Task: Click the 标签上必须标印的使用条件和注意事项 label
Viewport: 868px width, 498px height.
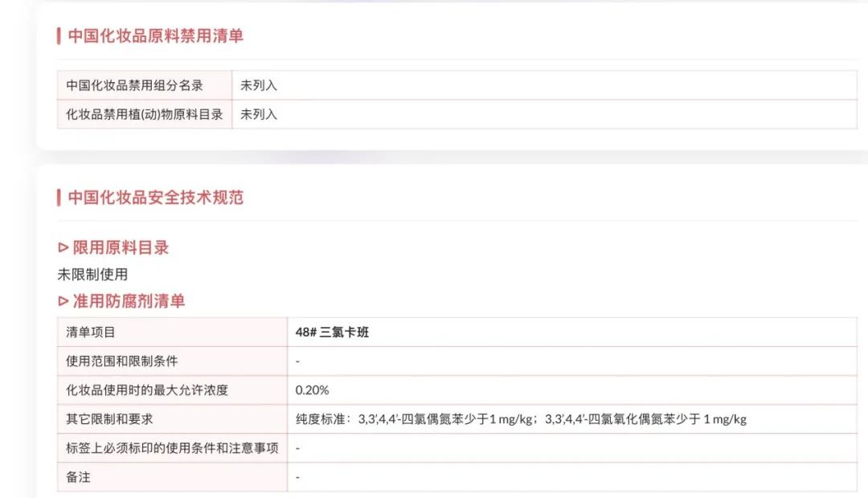Action: coord(172,447)
